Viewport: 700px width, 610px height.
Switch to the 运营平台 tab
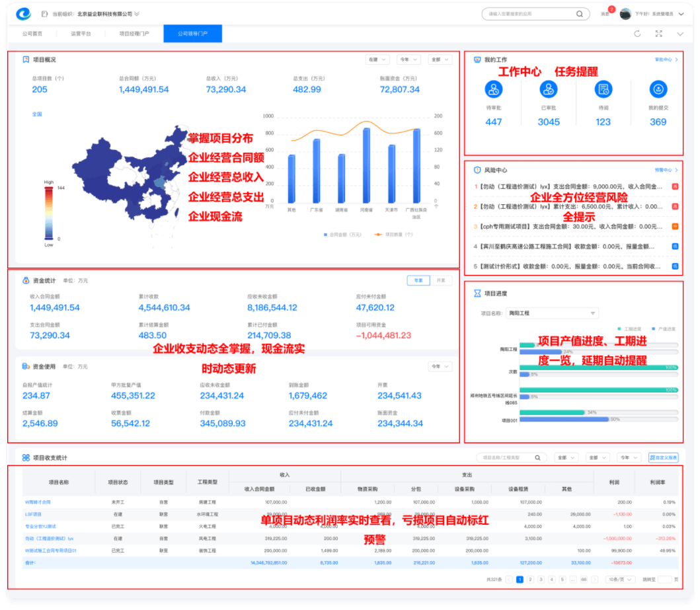(x=81, y=33)
